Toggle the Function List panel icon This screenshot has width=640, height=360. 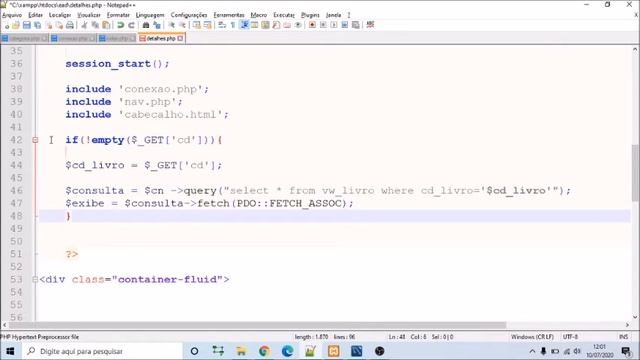pyautogui.click(x=276, y=25)
